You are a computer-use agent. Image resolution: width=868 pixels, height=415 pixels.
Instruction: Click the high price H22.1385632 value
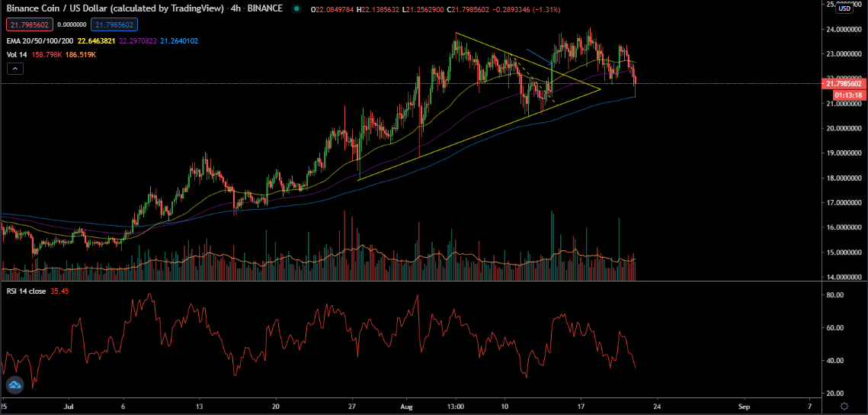coord(378,9)
